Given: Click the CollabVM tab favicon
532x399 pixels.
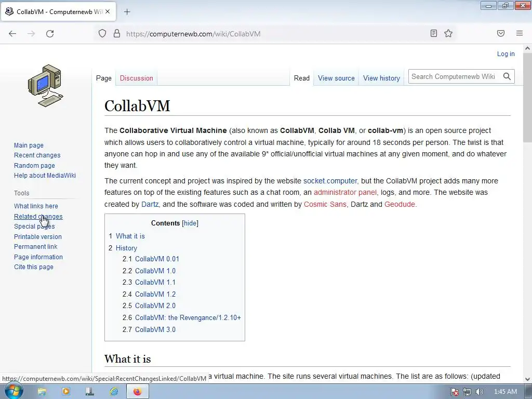Looking at the screenshot, I should (x=9, y=11).
